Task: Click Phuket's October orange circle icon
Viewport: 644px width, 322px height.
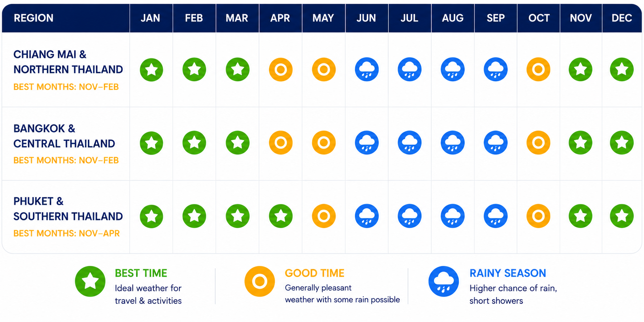Action: coord(538,216)
